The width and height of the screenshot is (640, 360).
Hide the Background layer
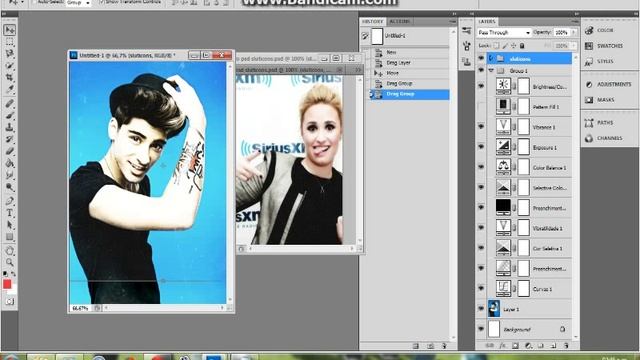(481, 329)
